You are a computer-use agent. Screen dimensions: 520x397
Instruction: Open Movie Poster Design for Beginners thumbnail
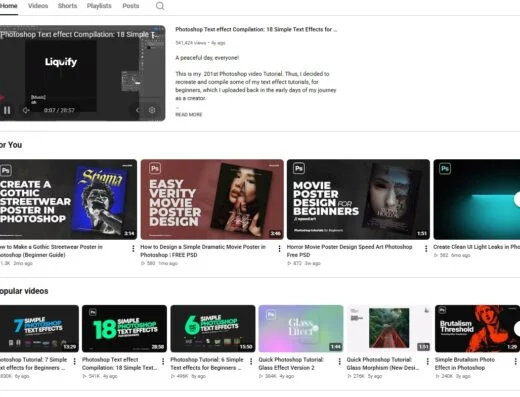coord(358,199)
